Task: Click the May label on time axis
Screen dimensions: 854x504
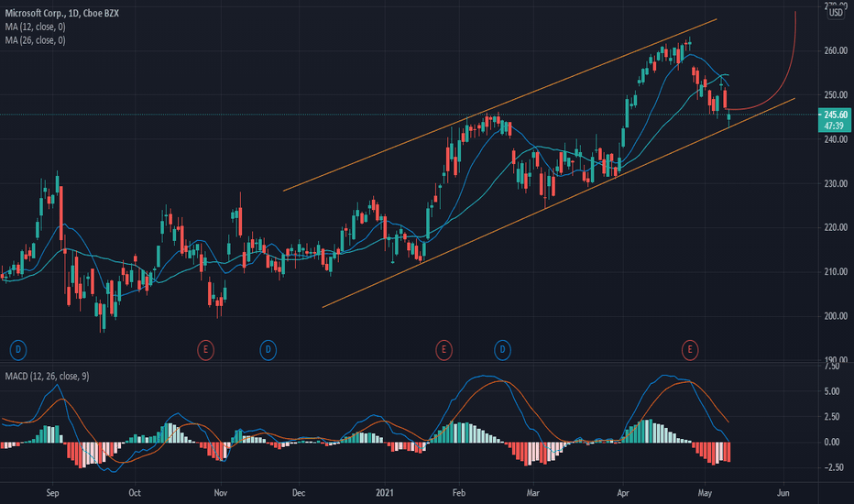Action: [705, 493]
